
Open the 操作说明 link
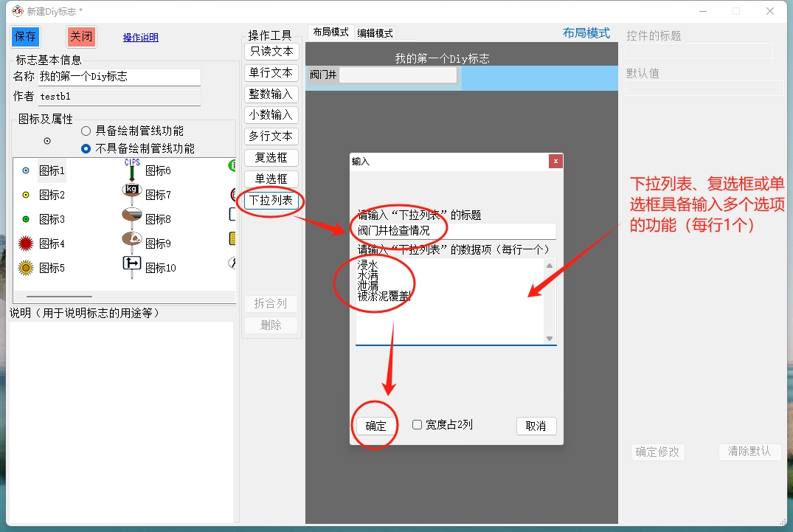tap(140, 38)
